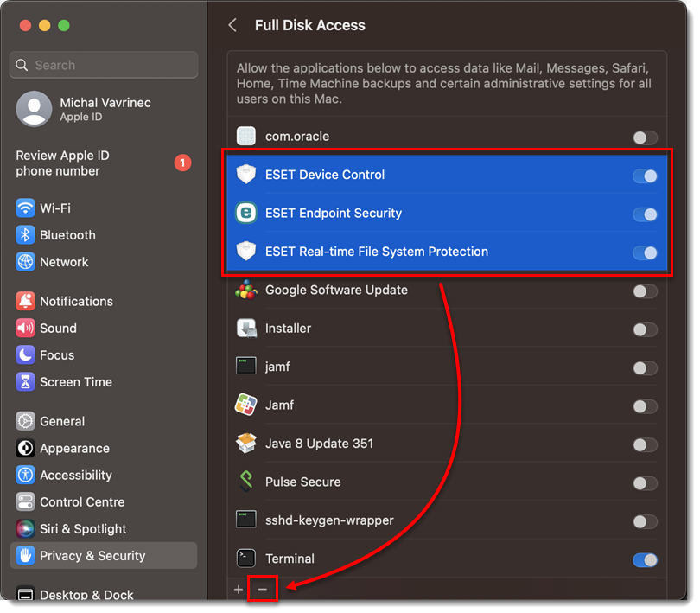
Task: Click the Network globe icon
Action: 25,262
